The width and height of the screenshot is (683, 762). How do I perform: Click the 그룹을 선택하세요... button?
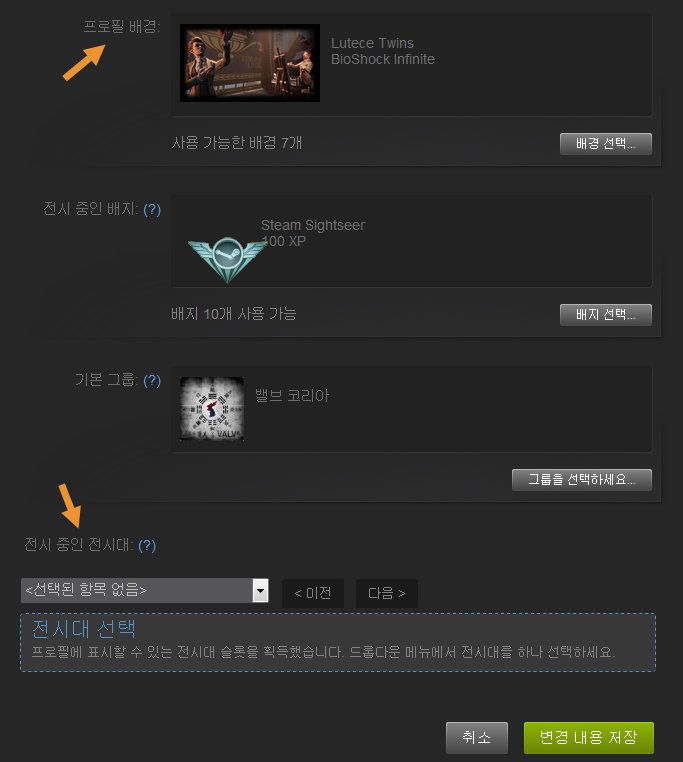[x=582, y=480]
